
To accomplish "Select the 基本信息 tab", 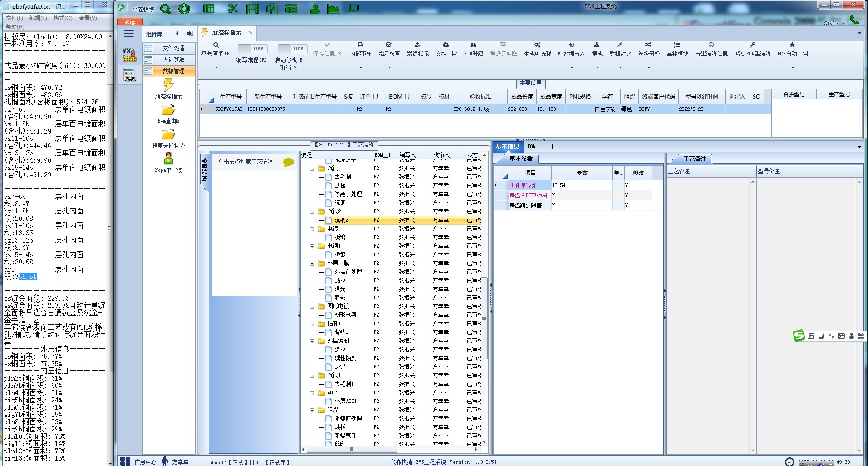I will coord(507,146).
